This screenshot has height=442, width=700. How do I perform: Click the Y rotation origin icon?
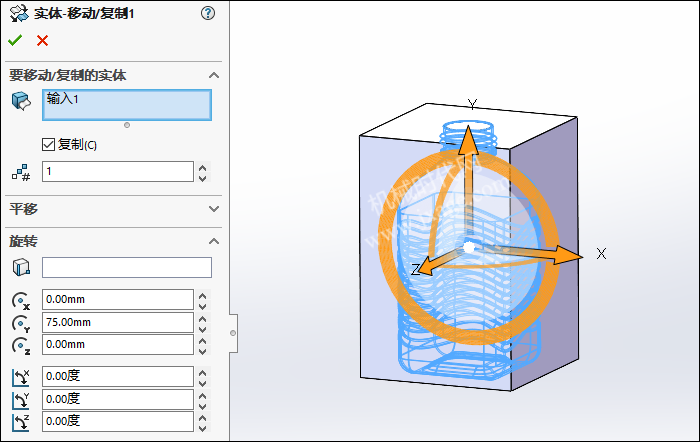point(21,323)
